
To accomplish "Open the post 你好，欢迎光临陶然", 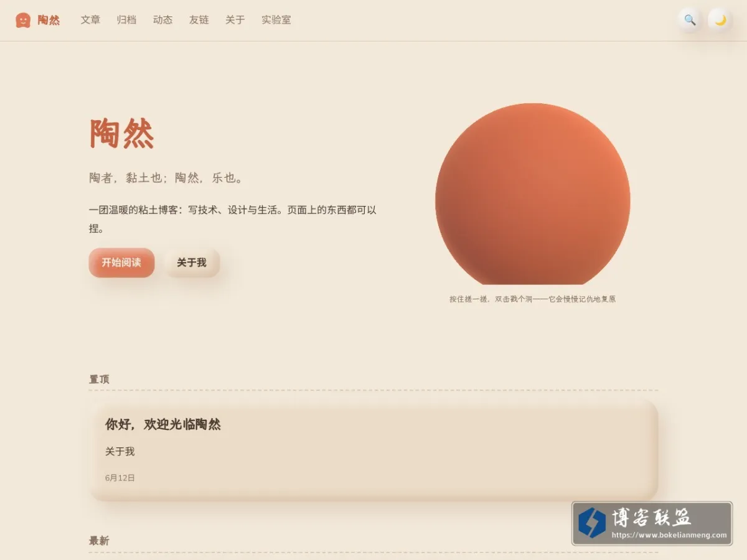I will 163,424.
